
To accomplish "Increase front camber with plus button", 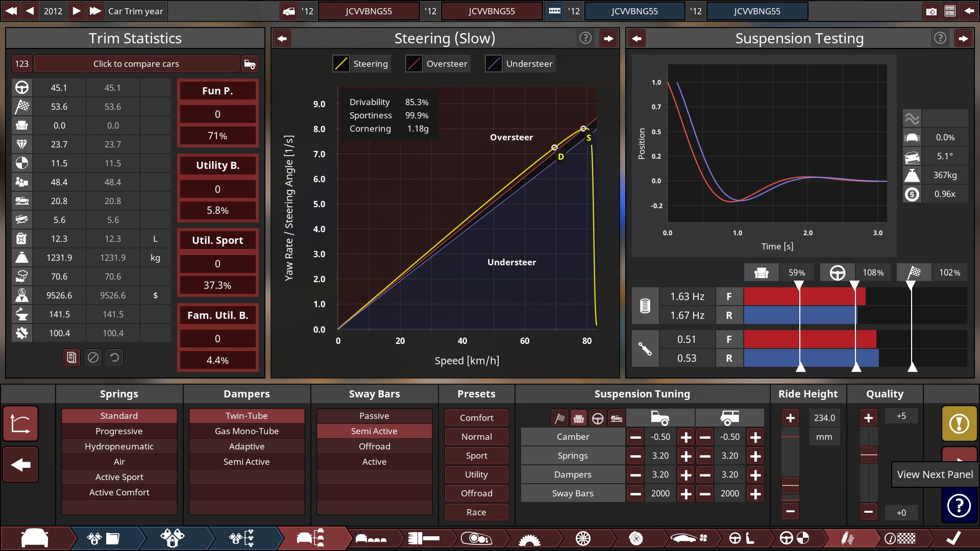I will [x=686, y=437].
